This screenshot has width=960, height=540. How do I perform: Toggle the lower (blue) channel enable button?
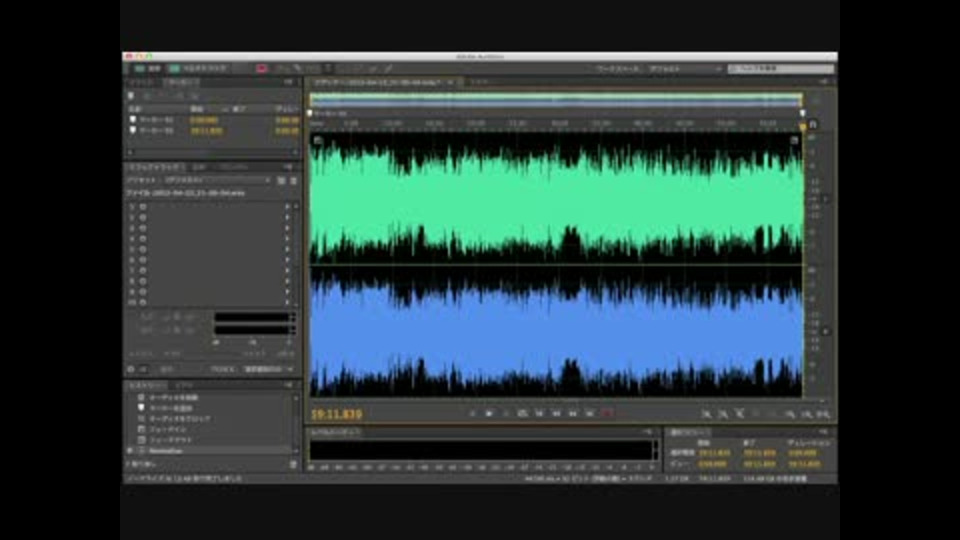tap(826, 331)
